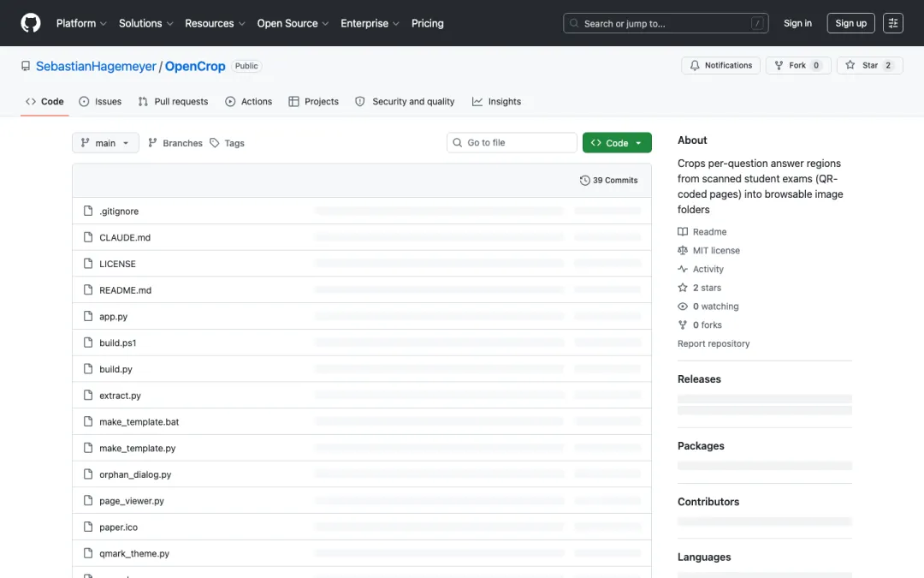Open the GitHub home logo
The width and height of the screenshot is (924, 578).
tap(31, 23)
